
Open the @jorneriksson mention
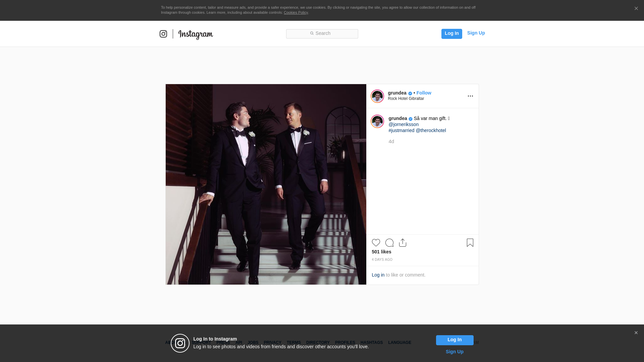[404, 124]
